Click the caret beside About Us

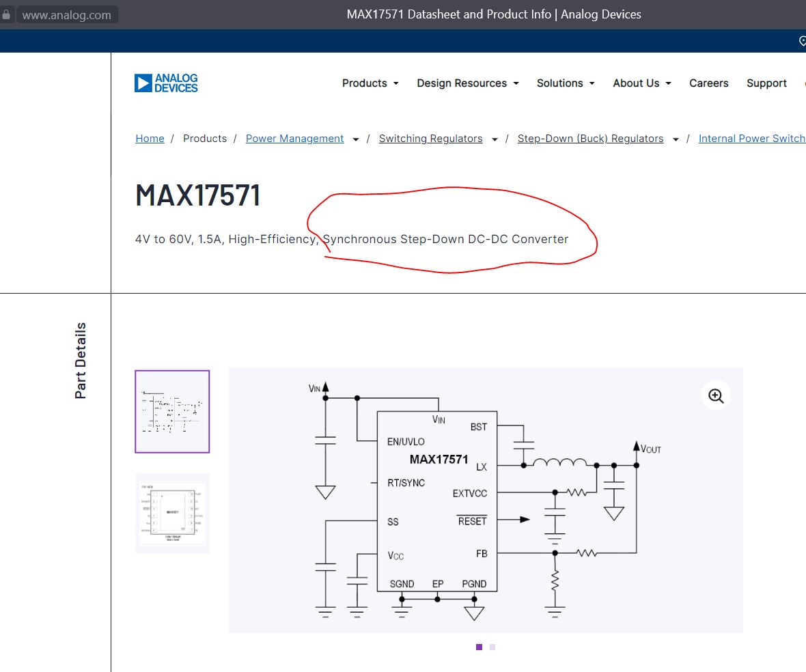[x=668, y=83]
